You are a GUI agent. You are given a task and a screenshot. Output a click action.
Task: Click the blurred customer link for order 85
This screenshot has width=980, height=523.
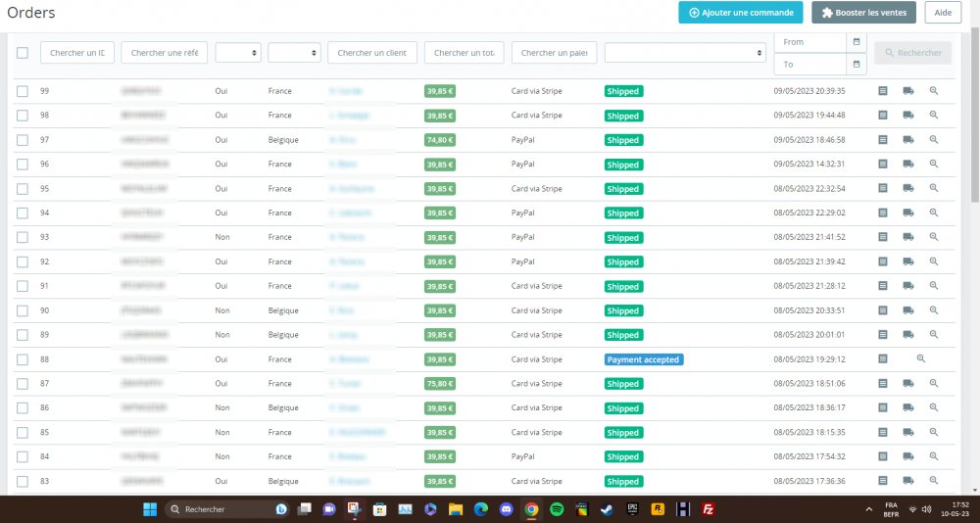[x=357, y=432]
